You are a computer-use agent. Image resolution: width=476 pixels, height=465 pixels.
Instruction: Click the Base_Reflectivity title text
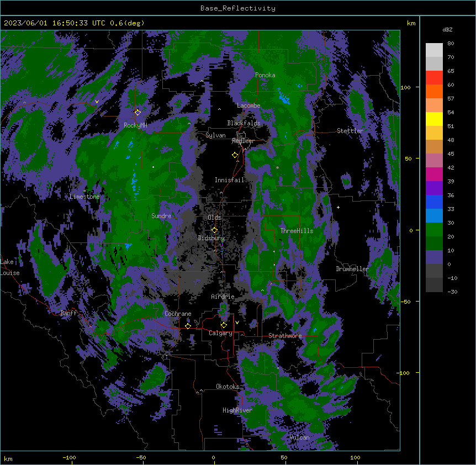[238, 8]
